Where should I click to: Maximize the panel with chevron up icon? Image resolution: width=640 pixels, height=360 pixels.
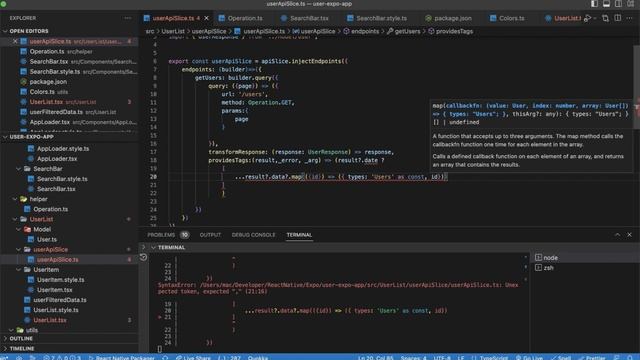pyautogui.click(x=617, y=235)
